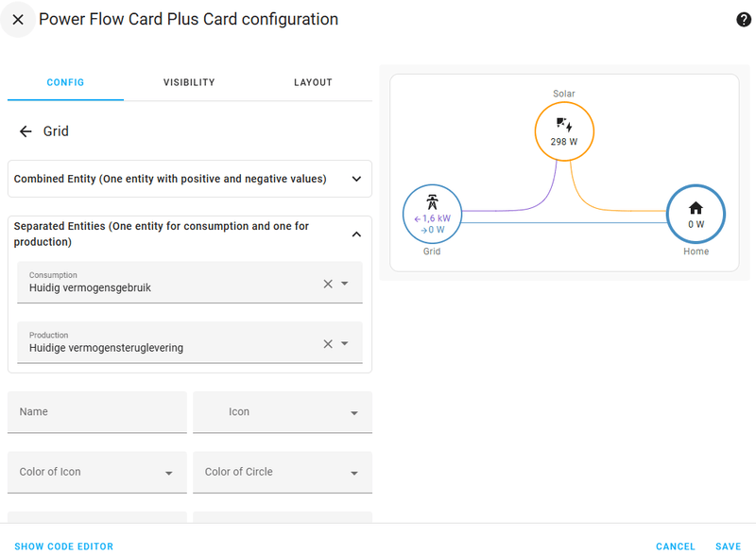Collapse the Separated Entities section

(x=356, y=234)
